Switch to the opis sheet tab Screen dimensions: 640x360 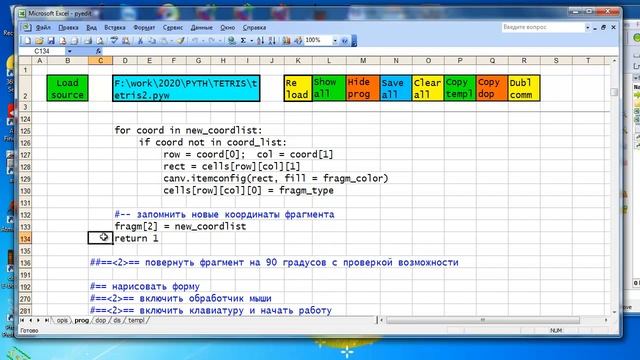[62, 320]
